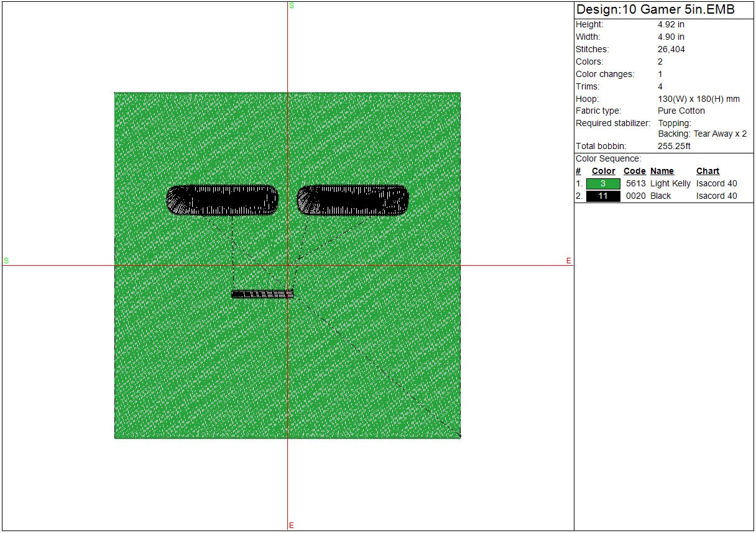Viewport: 756px width, 533px height.
Task: Select the right black eye shape
Action: 353,201
